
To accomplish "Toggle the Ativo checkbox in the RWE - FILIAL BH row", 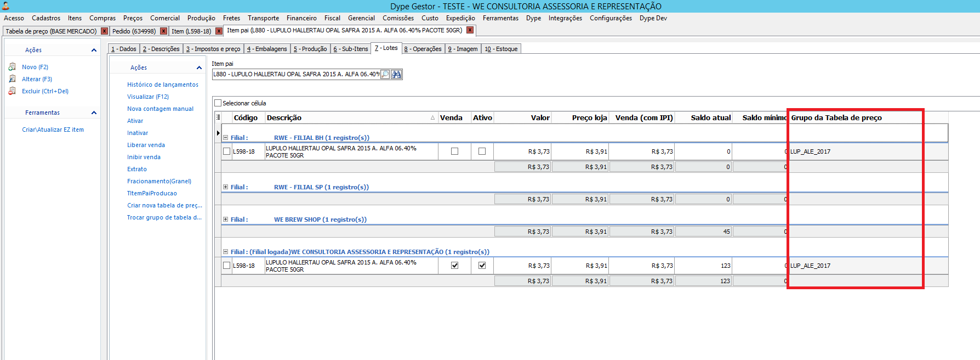I will 482,151.
